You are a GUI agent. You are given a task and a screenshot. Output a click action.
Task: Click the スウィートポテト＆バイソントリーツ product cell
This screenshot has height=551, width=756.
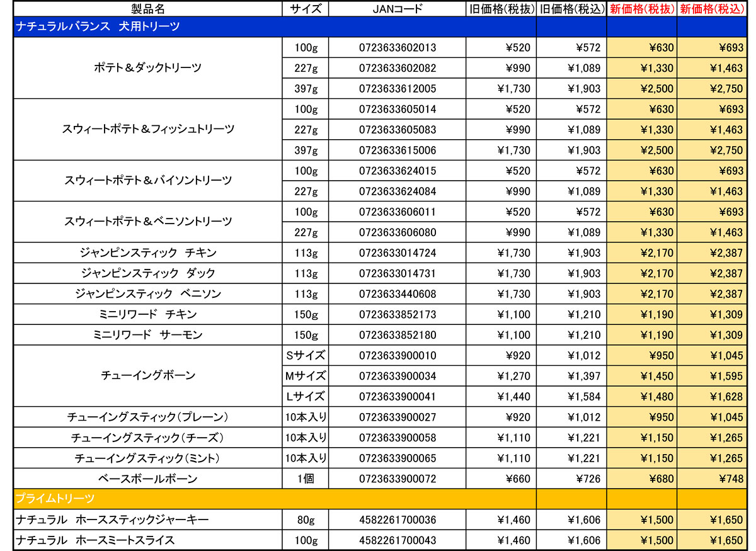point(148,180)
